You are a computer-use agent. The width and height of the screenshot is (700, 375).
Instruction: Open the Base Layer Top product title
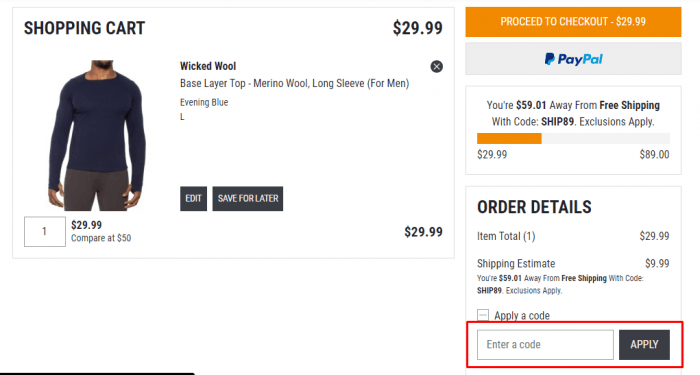(x=294, y=83)
